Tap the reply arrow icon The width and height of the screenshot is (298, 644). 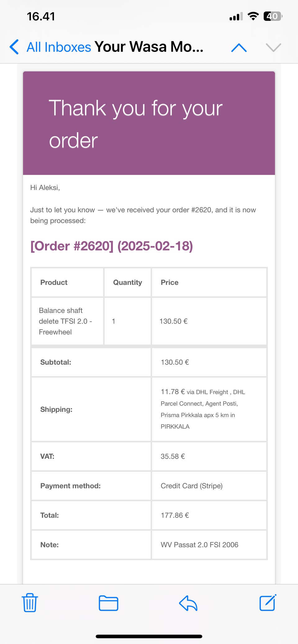[x=188, y=603]
